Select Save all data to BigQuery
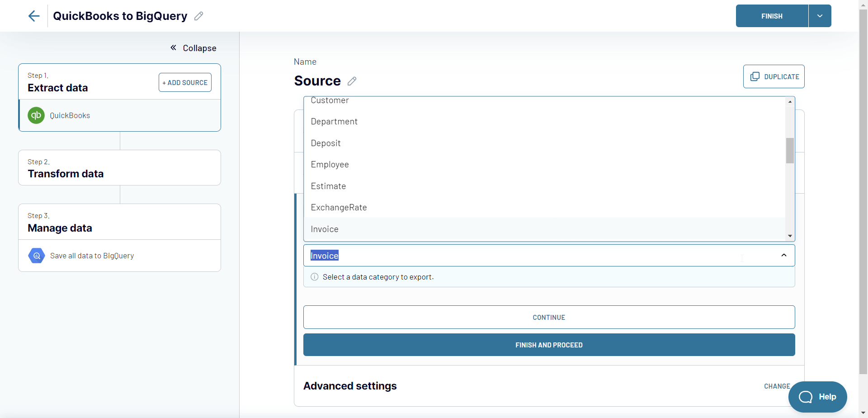Viewport: 868px width, 418px height. tap(119, 256)
